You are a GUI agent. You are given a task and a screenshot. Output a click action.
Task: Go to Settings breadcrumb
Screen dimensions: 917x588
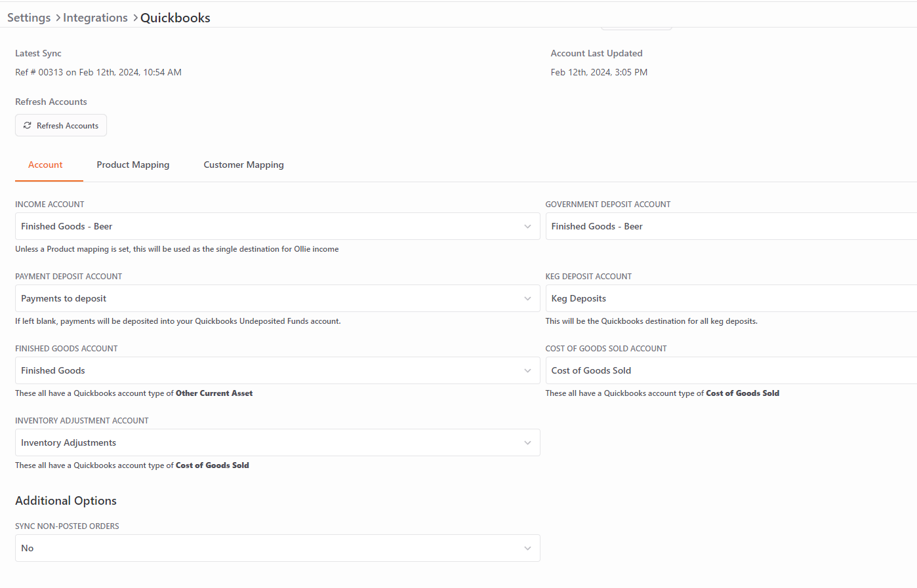29,18
